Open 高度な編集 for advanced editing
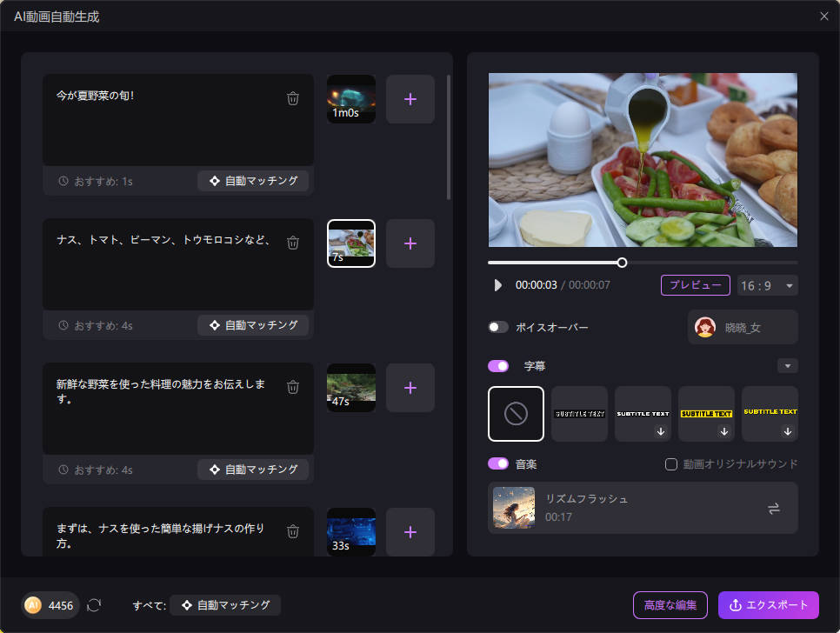Image resolution: width=840 pixels, height=633 pixels. pos(670,605)
